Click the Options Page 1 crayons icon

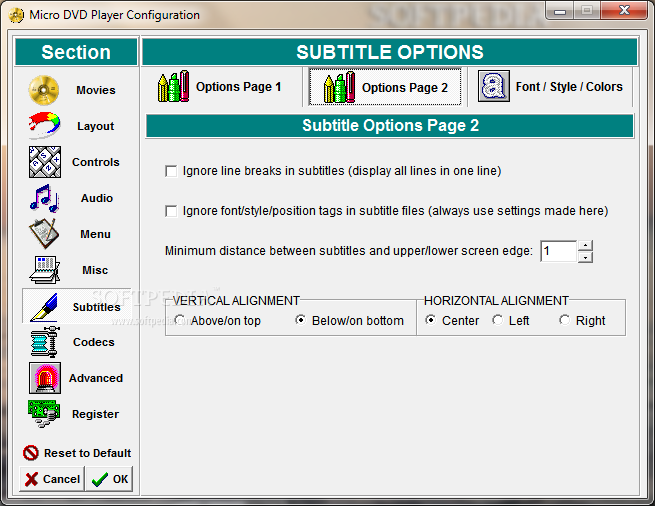[x=173, y=86]
